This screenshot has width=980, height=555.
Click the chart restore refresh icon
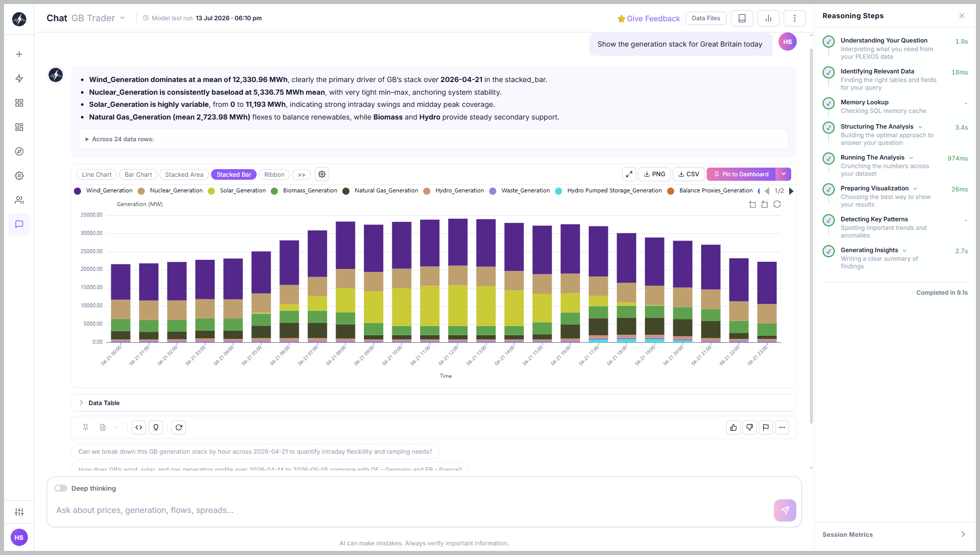pos(777,204)
